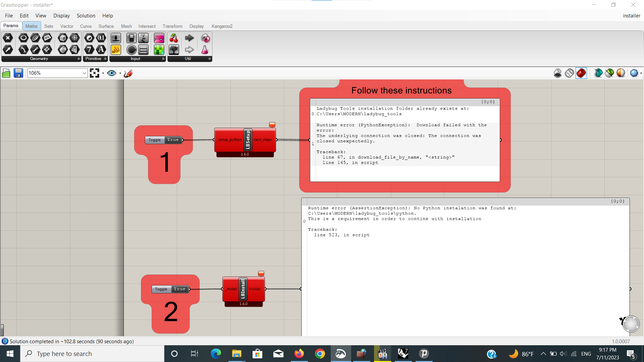The height and width of the screenshot is (362, 644).
Task: Save document with blue floppy icon
Action: (x=18, y=73)
